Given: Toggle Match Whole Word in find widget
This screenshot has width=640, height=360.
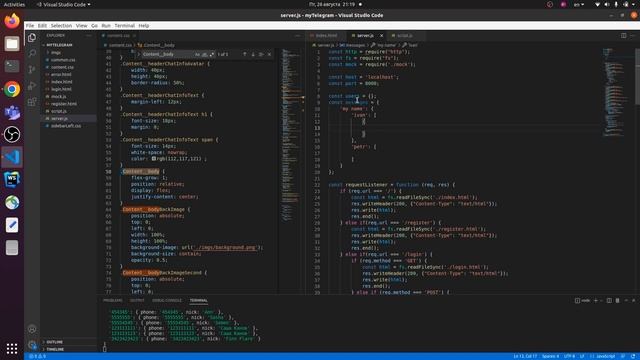Looking at the screenshot, I should (x=204, y=54).
